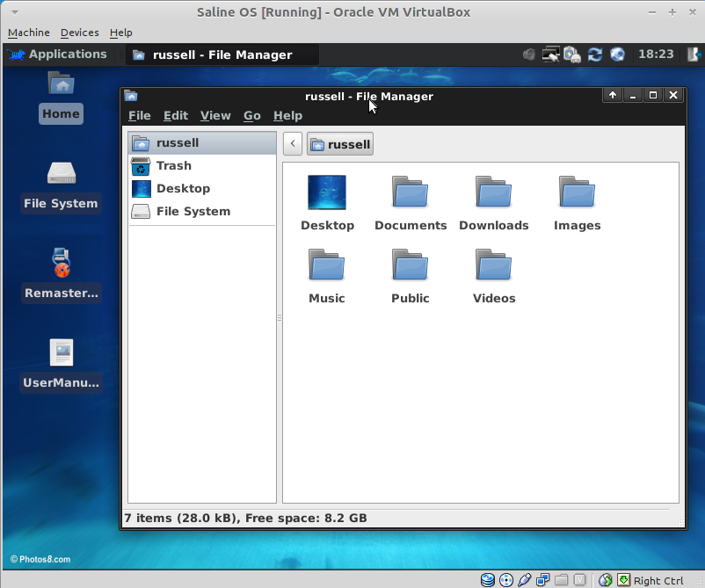Click the Remastersys desktop icon
This screenshot has width=705, height=588.
point(61,264)
